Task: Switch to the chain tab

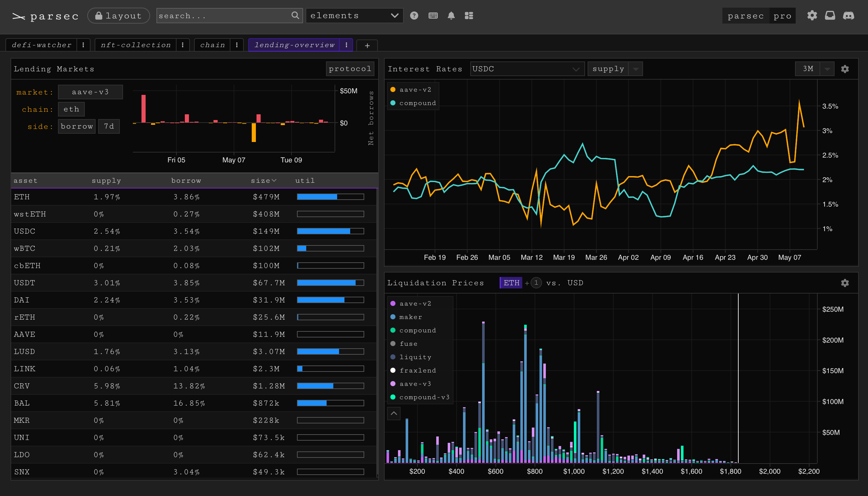Action: pos(213,45)
